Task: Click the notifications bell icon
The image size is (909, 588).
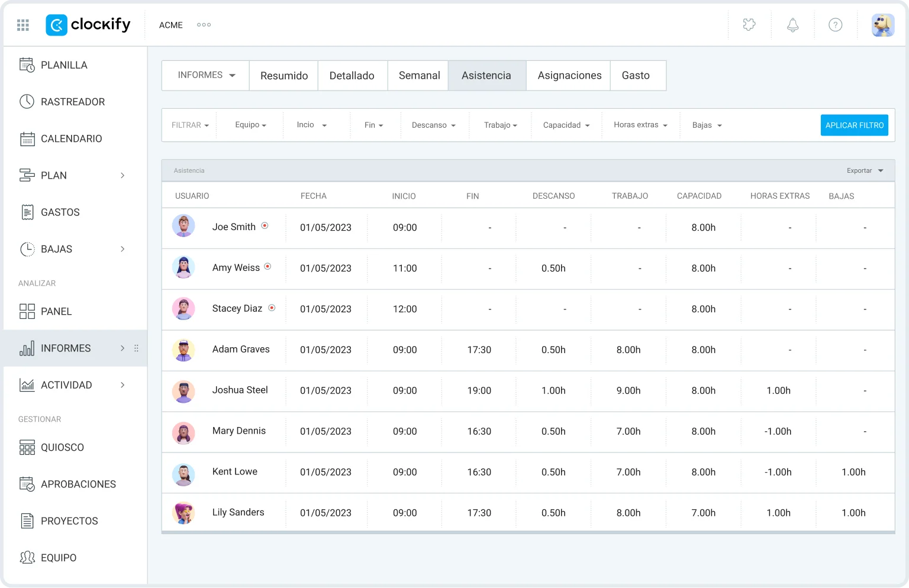Action: 792,25
